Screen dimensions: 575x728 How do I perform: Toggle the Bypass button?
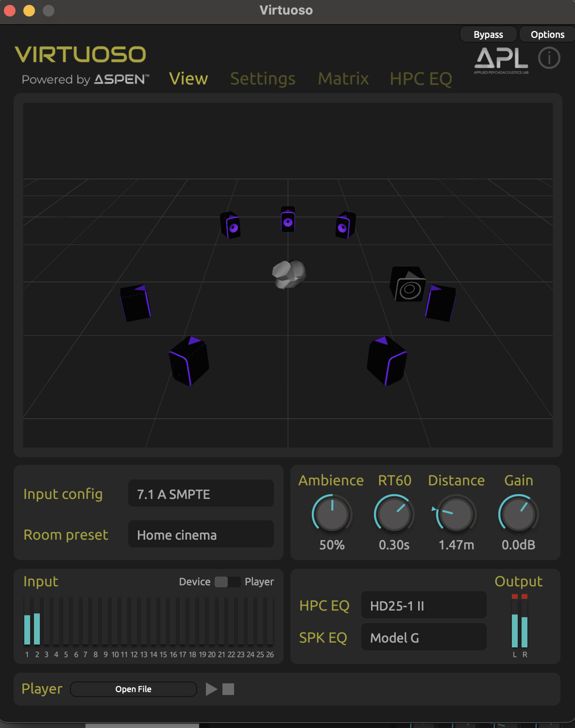(488, 34)
